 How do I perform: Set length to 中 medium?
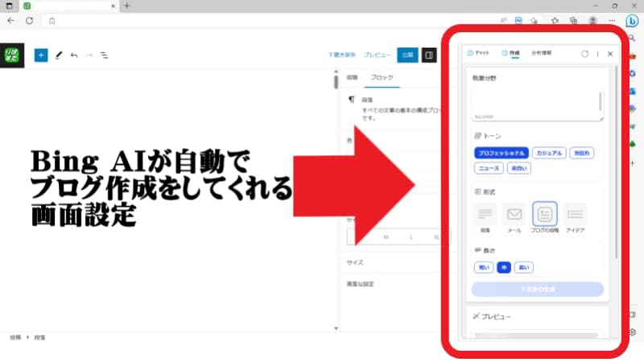504,268
